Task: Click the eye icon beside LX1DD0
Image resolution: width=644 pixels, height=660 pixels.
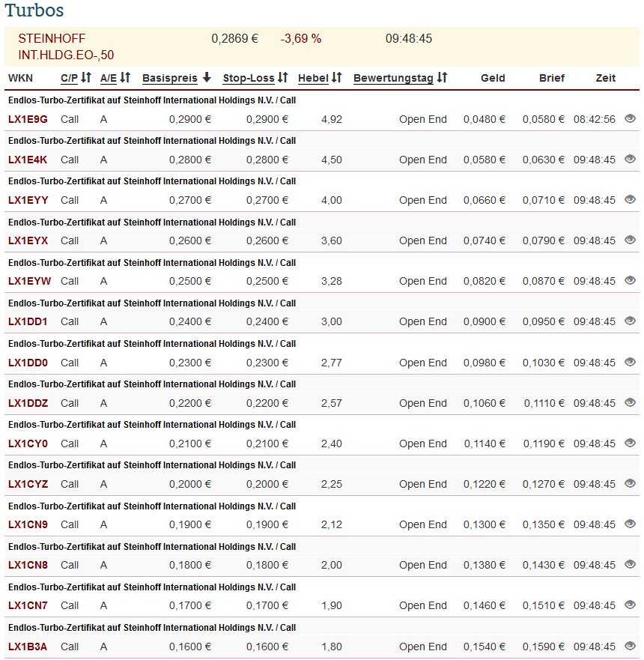Action: pyautogui.click(x=630, y=362)
